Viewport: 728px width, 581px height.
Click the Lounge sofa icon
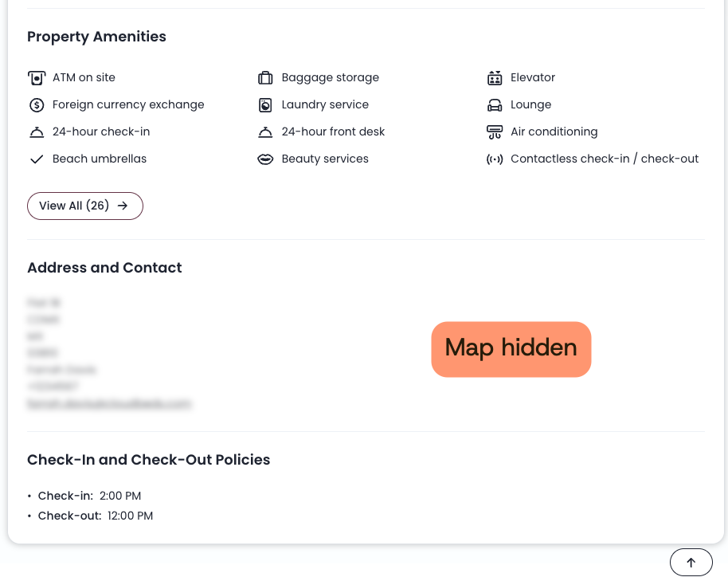point(495,105)
